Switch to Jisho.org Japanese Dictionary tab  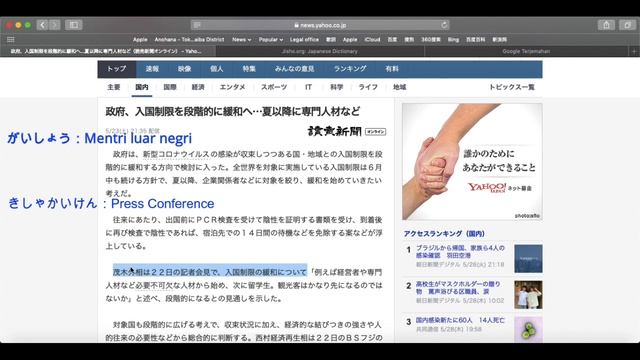tap(320, 51)
